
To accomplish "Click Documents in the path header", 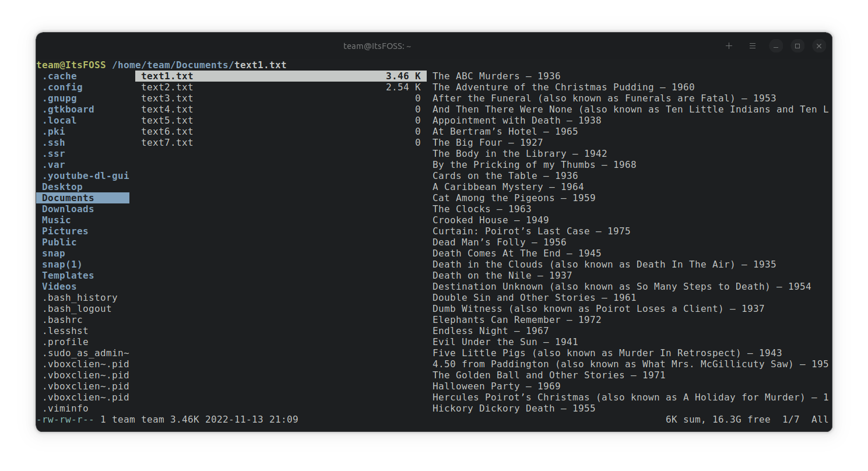I will pyautogui.click(x=203, y=65).
